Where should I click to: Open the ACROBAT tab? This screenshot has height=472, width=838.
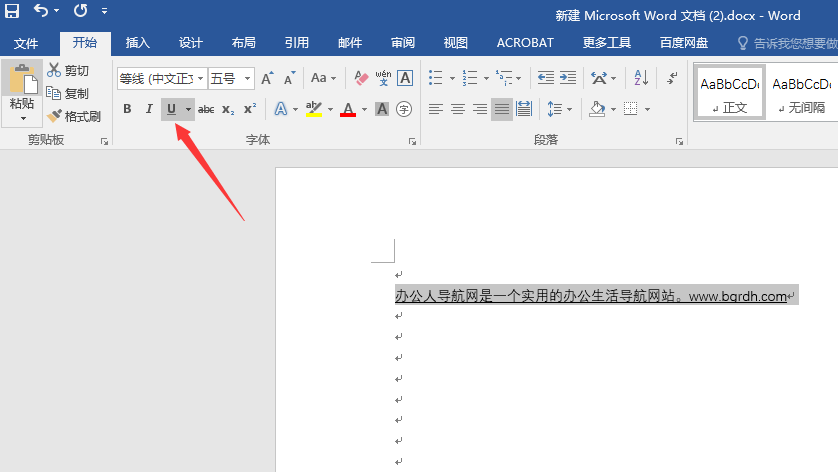pyautogui.click(x=525, y=43)
